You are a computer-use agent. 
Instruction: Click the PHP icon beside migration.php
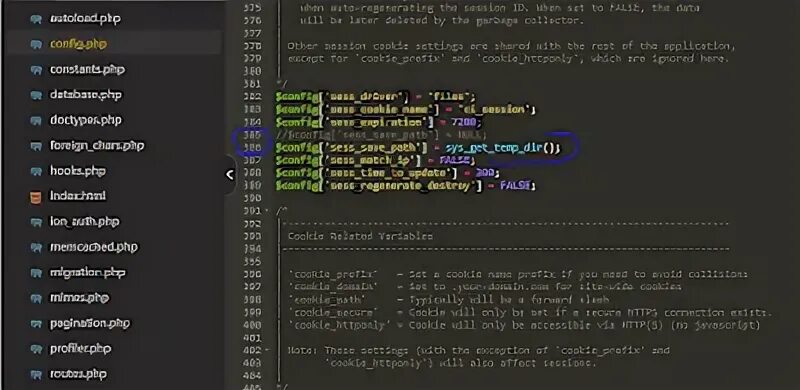36,273
